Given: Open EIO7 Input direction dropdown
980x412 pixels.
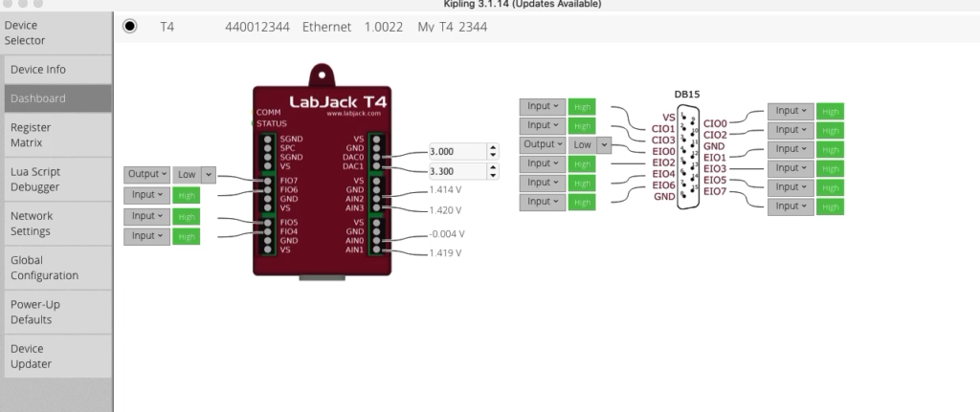Looking at the screenshot, I should (791, 206).
